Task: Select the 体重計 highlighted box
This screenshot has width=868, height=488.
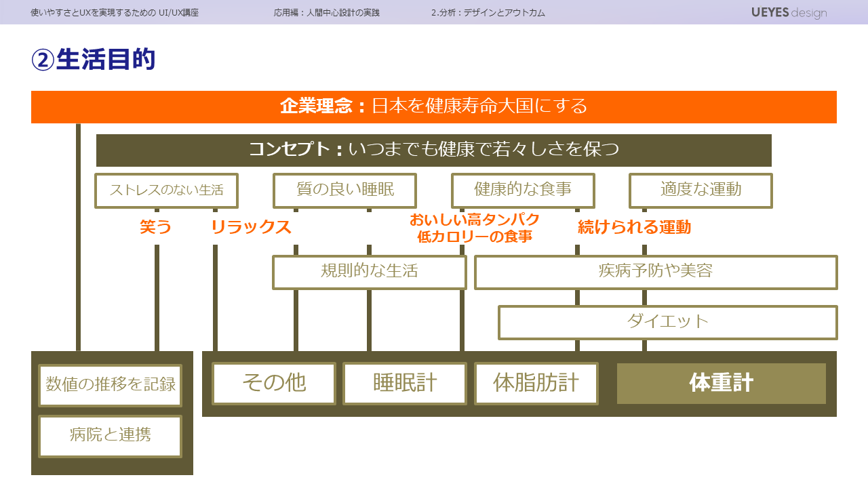Action: (x=721, y=384)
